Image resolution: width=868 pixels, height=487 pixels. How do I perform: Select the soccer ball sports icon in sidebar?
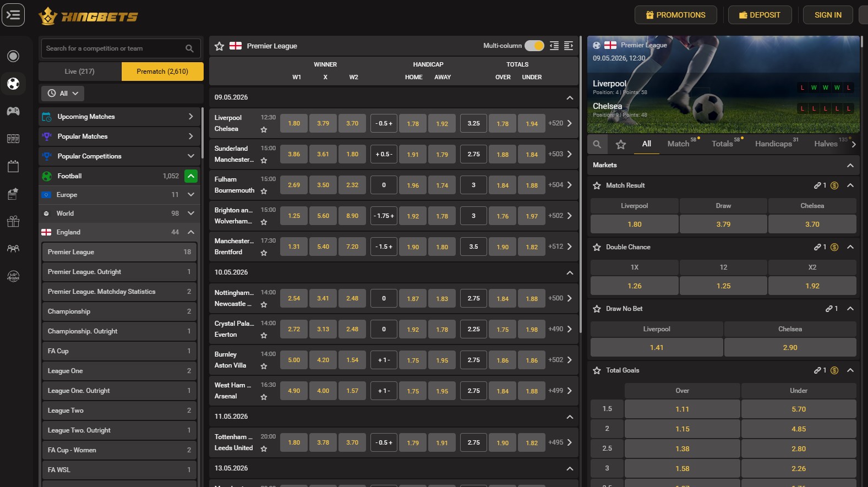13,84
